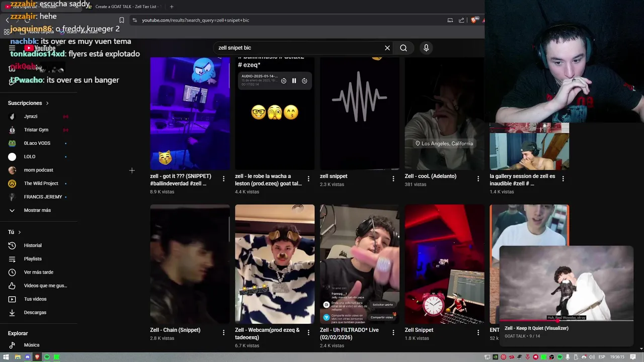Open options for 'Zell - Chain (Snippet)'

click(x=223, y=332)
